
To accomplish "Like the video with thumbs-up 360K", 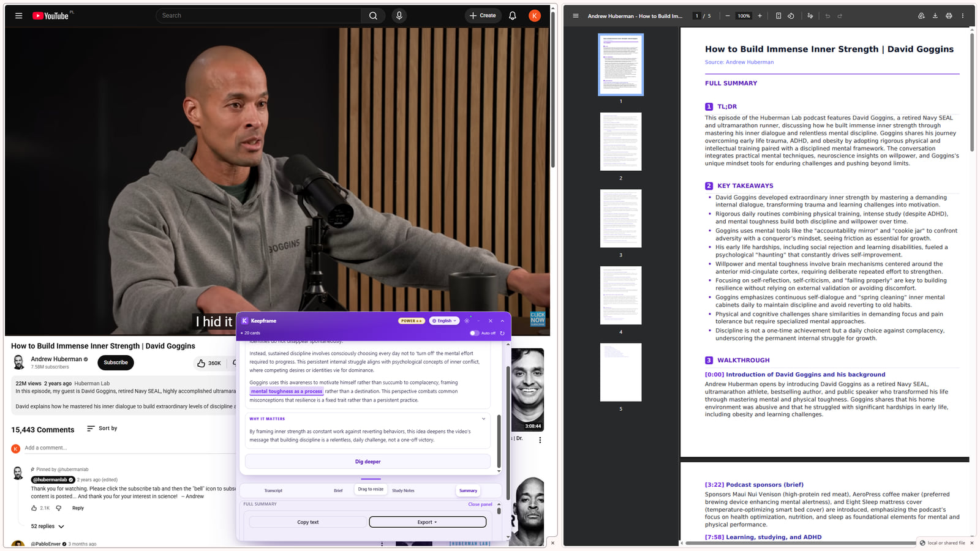I will 209,363.
